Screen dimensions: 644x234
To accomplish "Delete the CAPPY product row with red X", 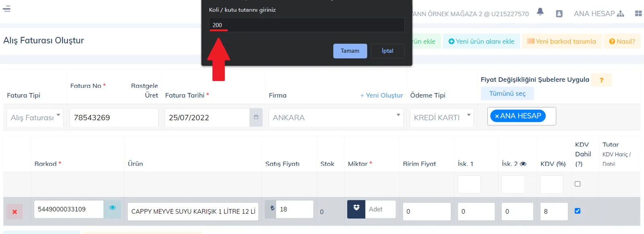I will coord(14,211).
